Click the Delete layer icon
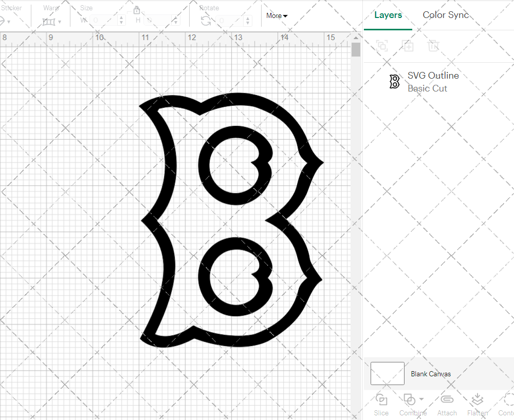514x420 pixels. [433, 46]
